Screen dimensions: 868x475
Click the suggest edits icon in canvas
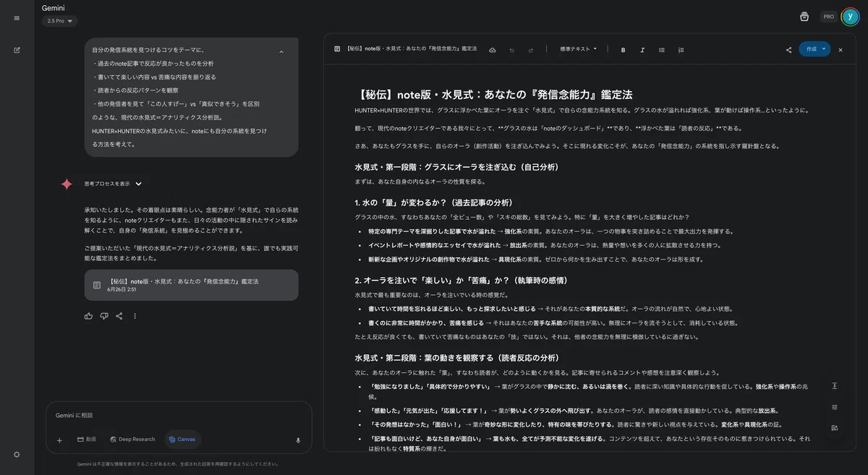pyautogui.click(x=834, y=428)
